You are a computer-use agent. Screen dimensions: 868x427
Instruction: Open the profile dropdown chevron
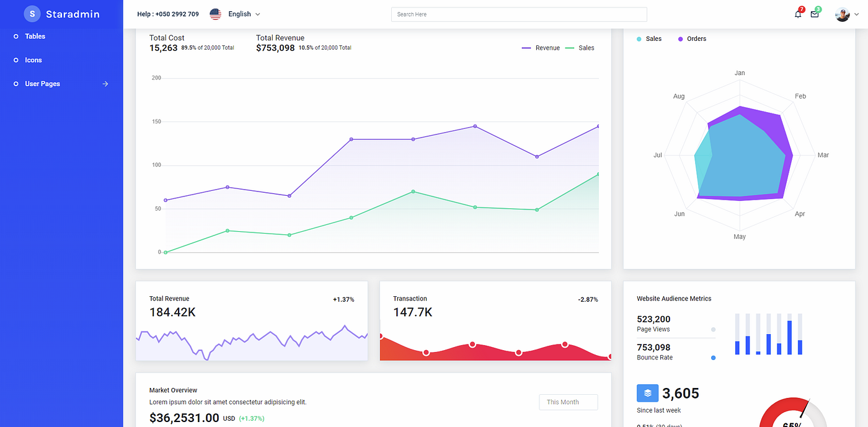pyautogui.click(x=856, y=15)
